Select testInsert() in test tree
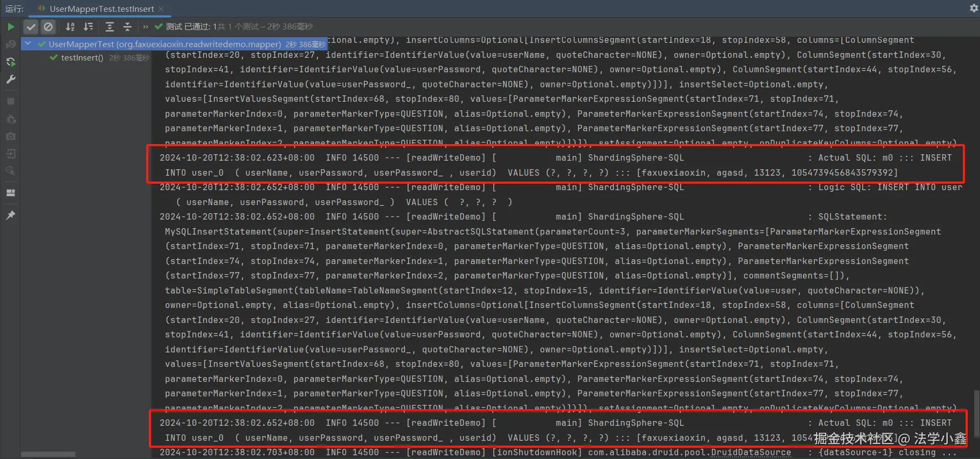The width and height of the screenshot is (980, 459). (82, 58)
